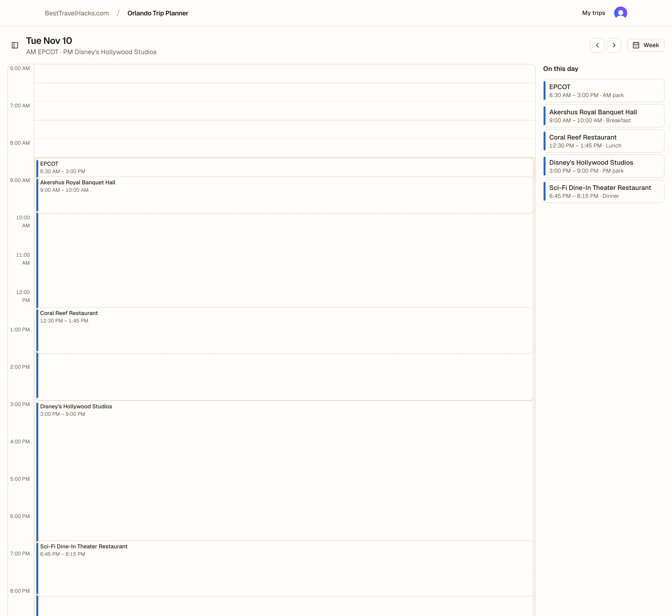Toggle the sidebar panel icon
Image resolution: width=672 pixels, height=616 pixels.
click(15, 45)
